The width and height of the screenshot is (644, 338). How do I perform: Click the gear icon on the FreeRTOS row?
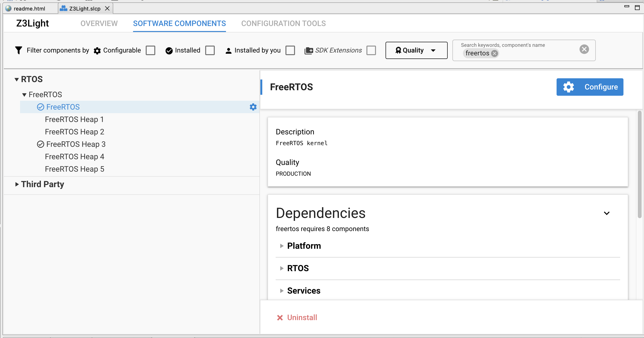point(253,107)
